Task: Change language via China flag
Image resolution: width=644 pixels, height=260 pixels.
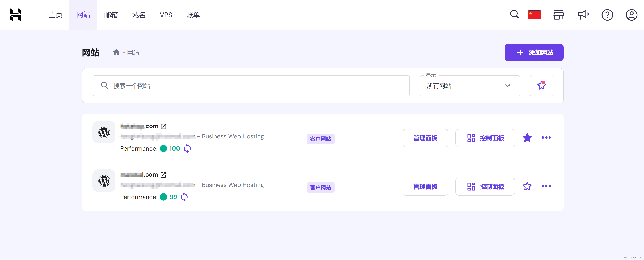Action: (534, 15)
